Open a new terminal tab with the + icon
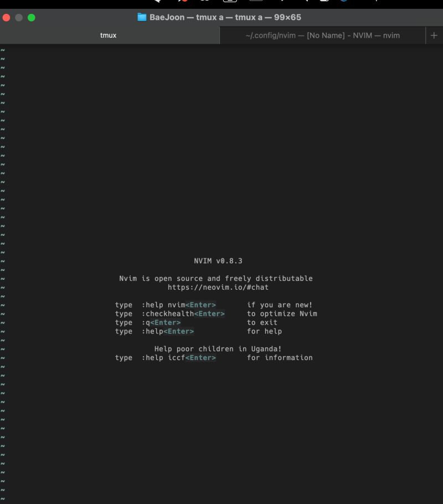Screen dimensions: 443x504 [x=434, y=35]
